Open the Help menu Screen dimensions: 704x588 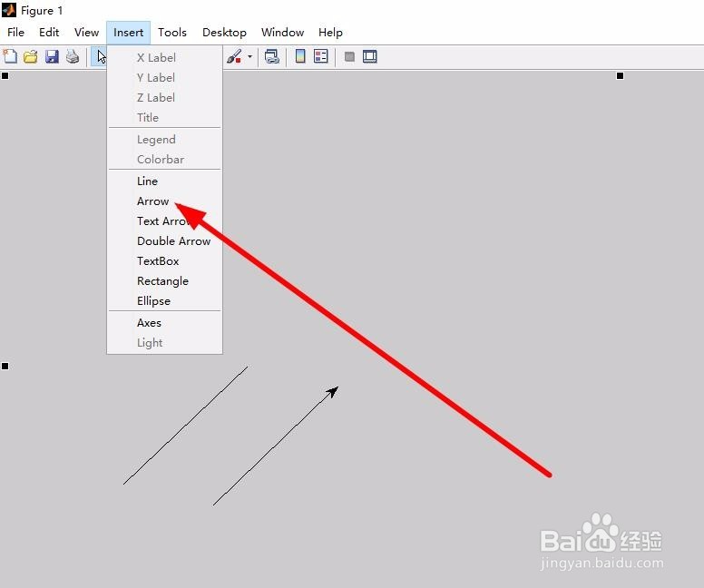pos(330,33)
